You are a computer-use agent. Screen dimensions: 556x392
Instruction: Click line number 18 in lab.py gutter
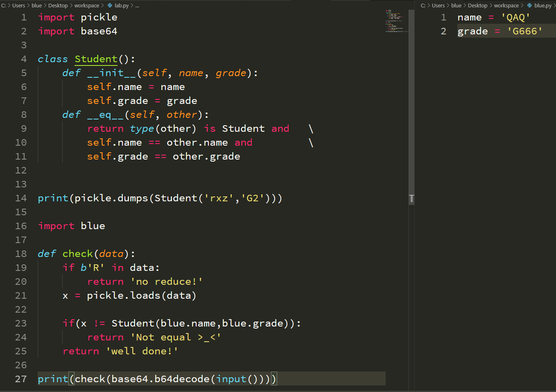coord(21,254)
